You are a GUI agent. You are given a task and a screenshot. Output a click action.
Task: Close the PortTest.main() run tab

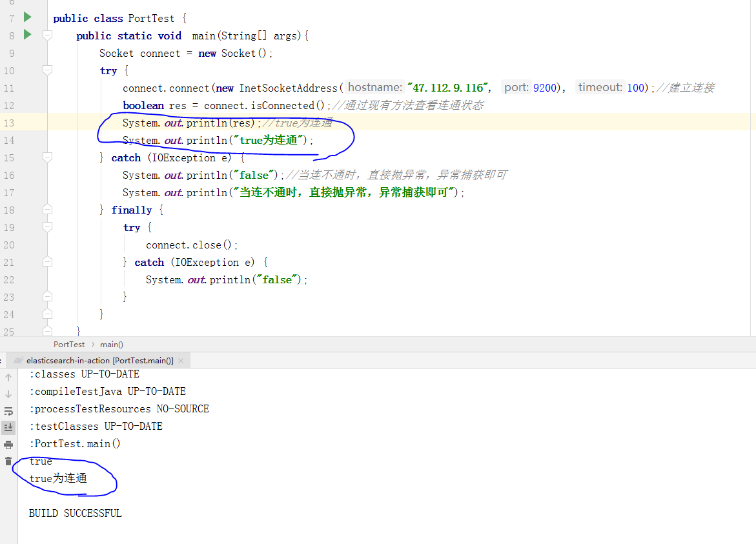coord(181,361)
